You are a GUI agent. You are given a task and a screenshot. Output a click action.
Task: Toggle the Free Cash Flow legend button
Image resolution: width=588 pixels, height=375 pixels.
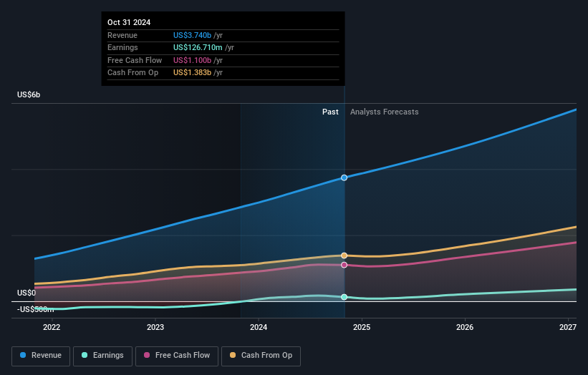point(177,356)
